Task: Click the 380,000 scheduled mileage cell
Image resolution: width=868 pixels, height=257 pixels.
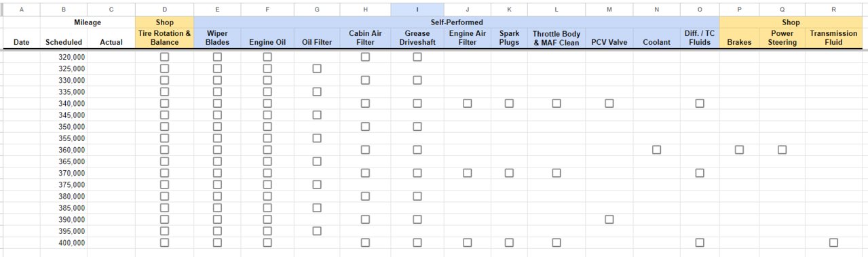Action: tap(64, 196)
